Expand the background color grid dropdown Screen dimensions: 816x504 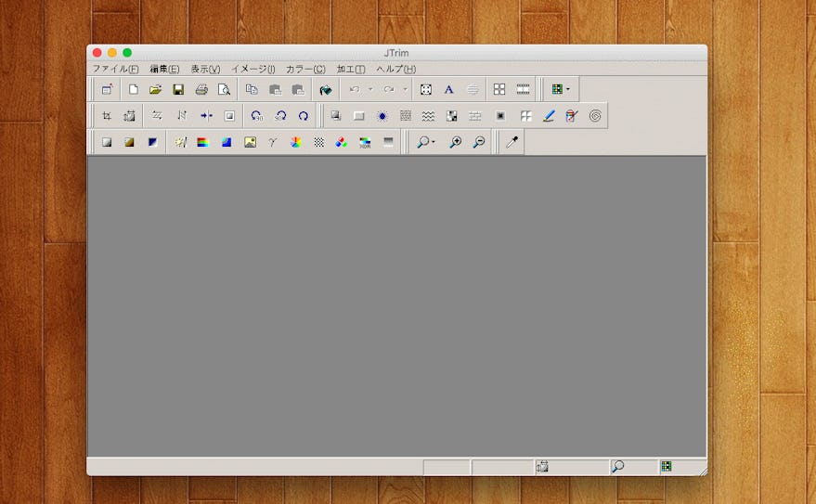pyautogui.click(x=568, y=90)
